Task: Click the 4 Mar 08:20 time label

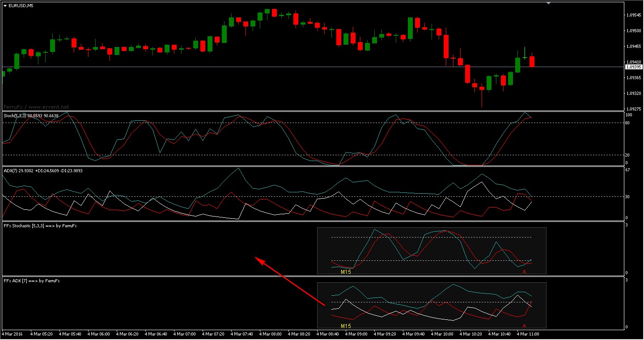Action: click(x=299, y=334)
